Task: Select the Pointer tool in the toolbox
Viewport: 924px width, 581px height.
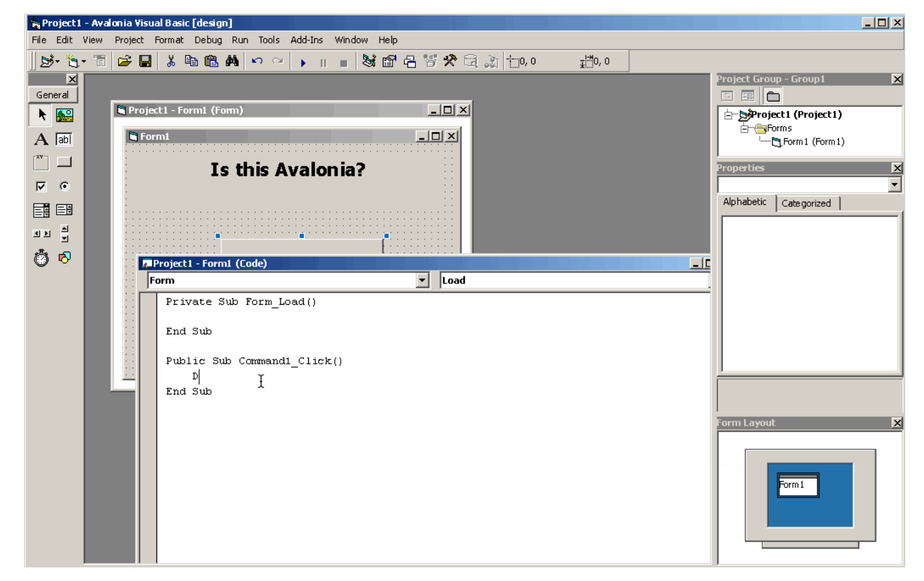Action: [x=41, y=115]
